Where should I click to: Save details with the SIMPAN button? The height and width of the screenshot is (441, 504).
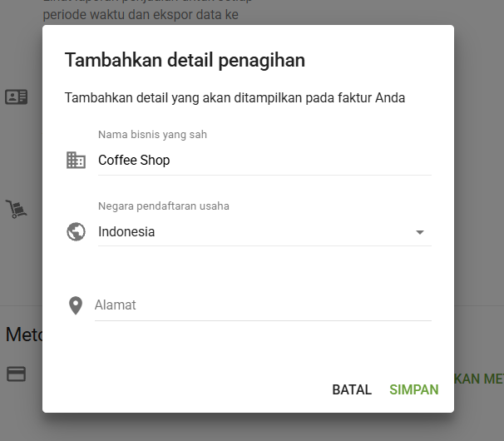click(x=414, y=390)
